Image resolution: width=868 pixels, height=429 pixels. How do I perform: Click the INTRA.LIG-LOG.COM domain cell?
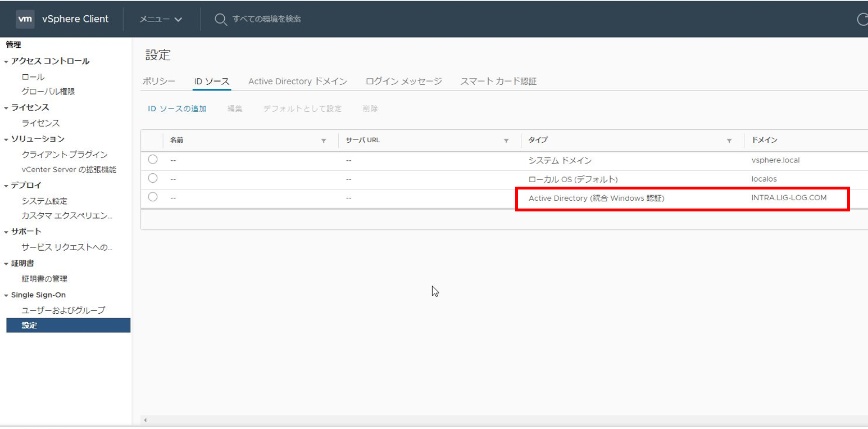click(789, 197)
